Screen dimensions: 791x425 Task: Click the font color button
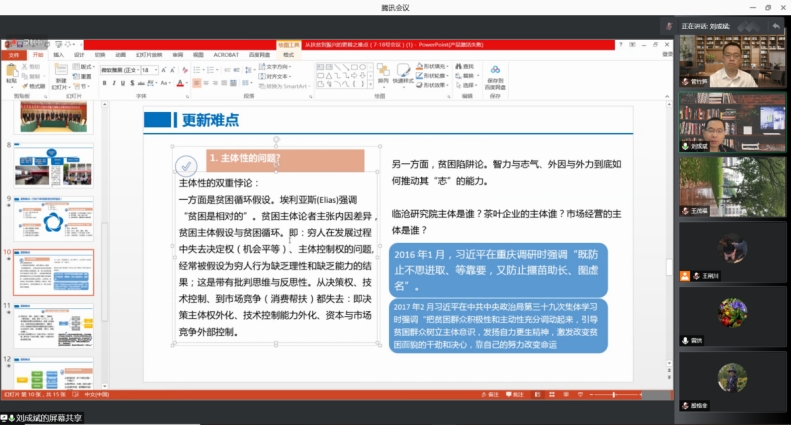point(181,83)
